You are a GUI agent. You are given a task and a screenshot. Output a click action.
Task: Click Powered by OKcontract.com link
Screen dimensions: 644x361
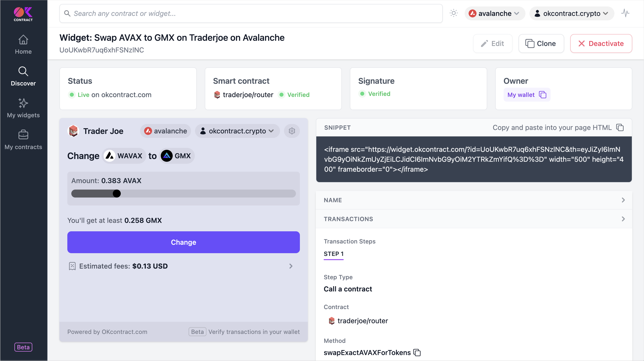(x=107, y=332)
